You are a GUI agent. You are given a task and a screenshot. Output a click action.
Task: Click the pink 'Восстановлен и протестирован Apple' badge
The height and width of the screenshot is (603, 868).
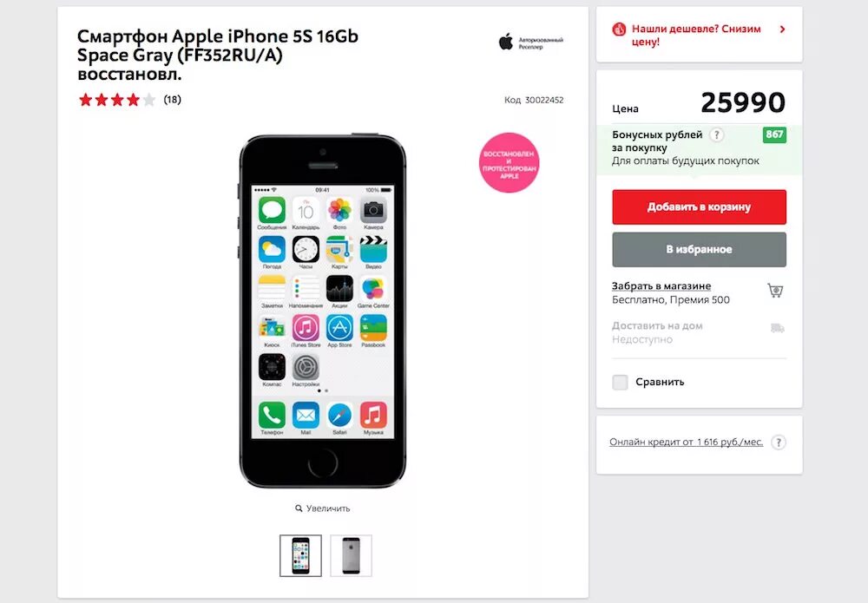(509, 162)
